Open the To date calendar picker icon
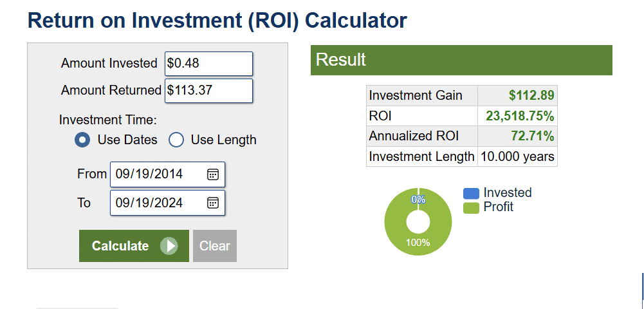Screen dimensions: 644x309 213,203
